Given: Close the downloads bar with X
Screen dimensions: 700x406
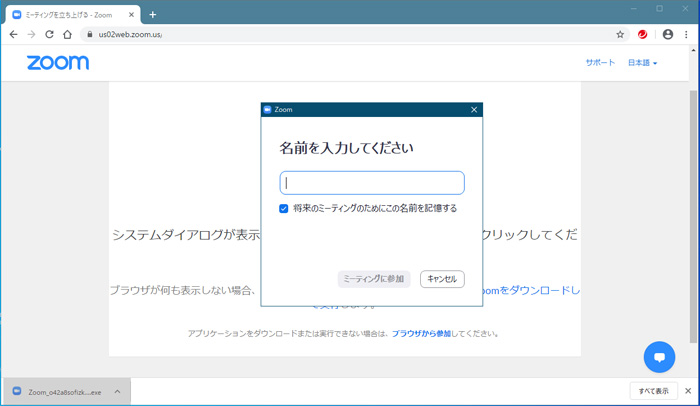Looking at the screenshot, I should pyautogui.click(x=688, y=391).
